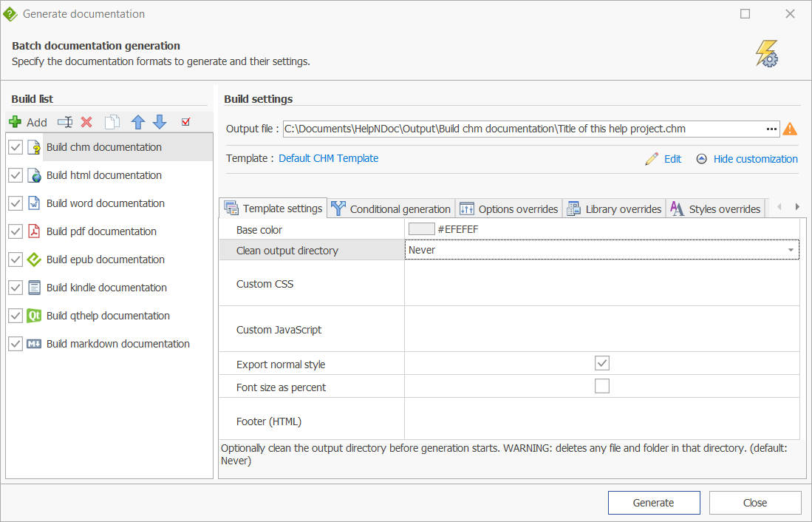Viewport: 812px width, 522px height.
Task: Open Options overrides tab
Action: point(508,209)
